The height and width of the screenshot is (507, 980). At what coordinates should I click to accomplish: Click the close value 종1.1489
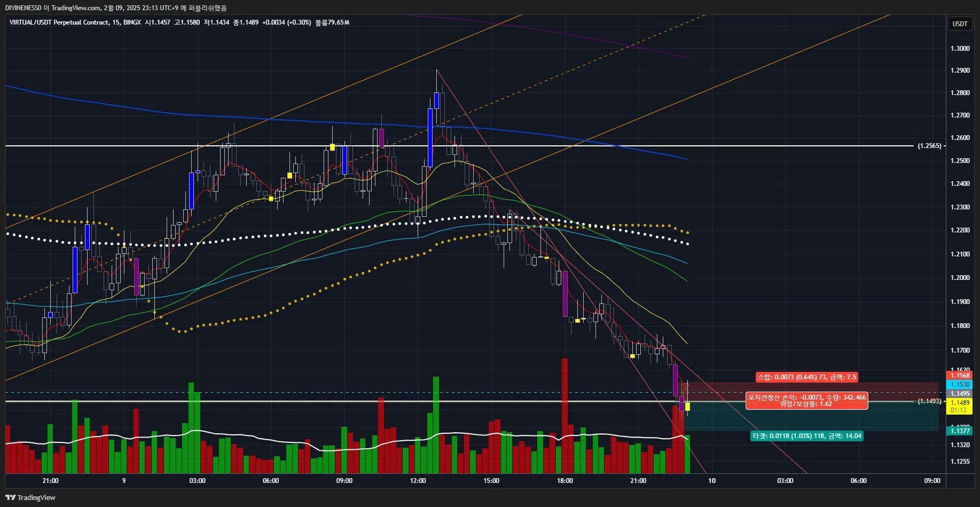246,22
